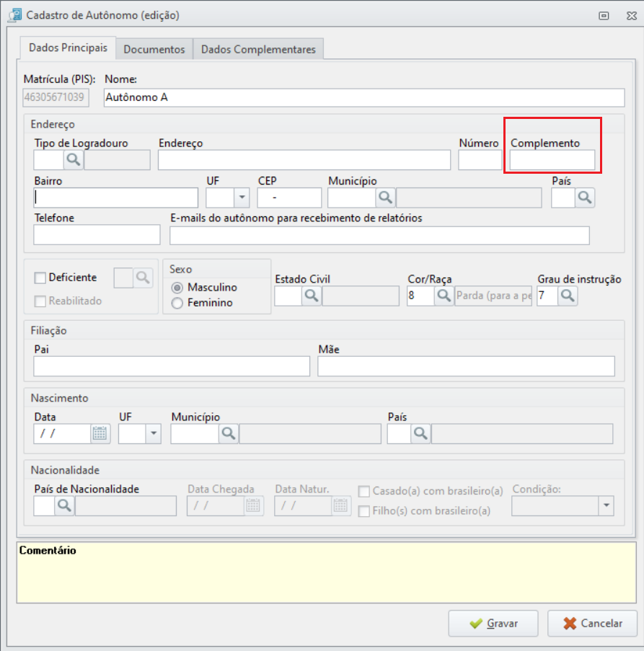Image resolution: width=644 pixels, height=651 pixels.
Task: Click the Telefone input field
Action: pos(97,235)
